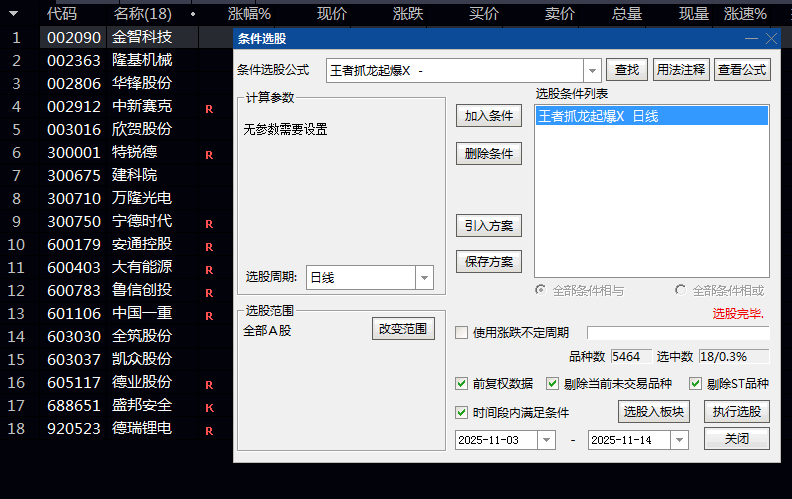Click the 涨跌不定周期 input field
This screenshot has width=792, height=499.
tap(678, 332)
